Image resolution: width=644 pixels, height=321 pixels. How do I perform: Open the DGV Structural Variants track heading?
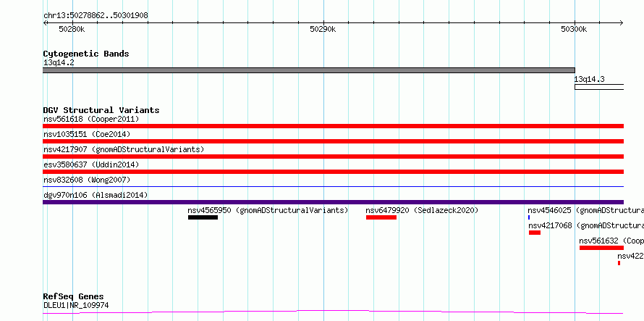(101, 110)
